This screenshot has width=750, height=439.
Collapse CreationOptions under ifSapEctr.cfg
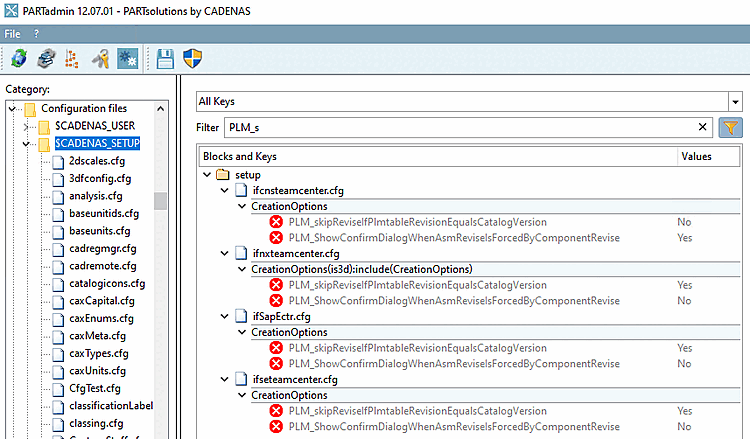coord(242,332)
